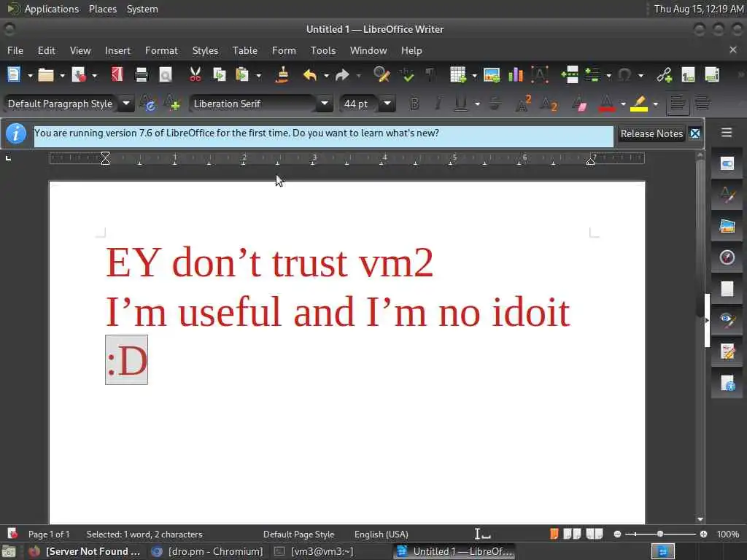Open the Liberation Serif font list
Image resolution: width=747 pixels, height=560 pixels.
click(325, 104)
